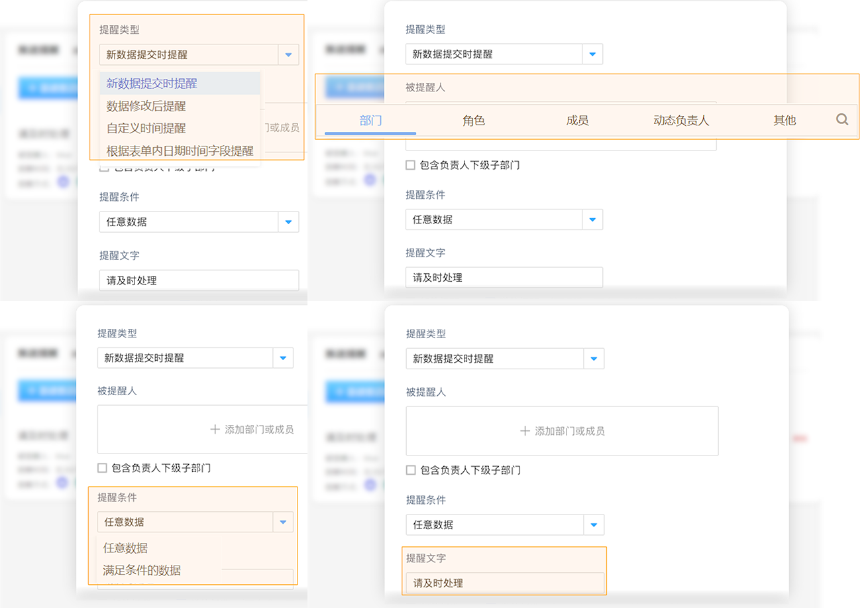Screen dimensions: 868x608
Task: Select the active 部门 tab
Action: pyautogui.click(x=370, y=121)
